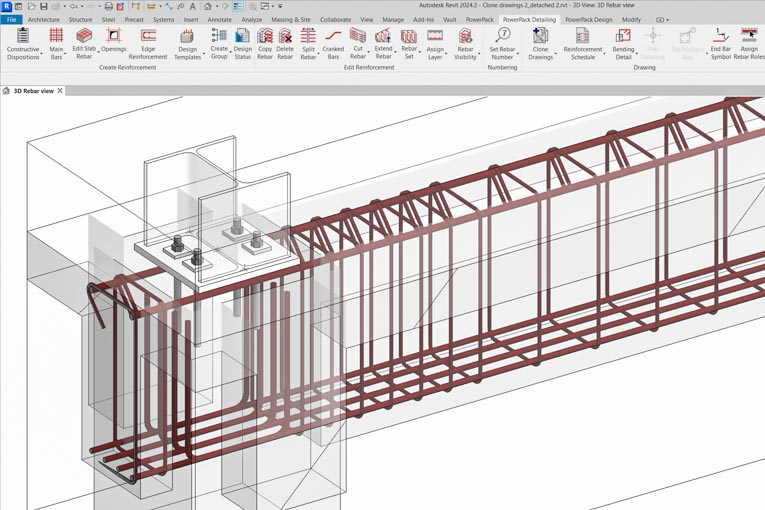The image size is (765, 510).
Task: Open the End Bar Symbol tool
Action: [x=721, y=44]
